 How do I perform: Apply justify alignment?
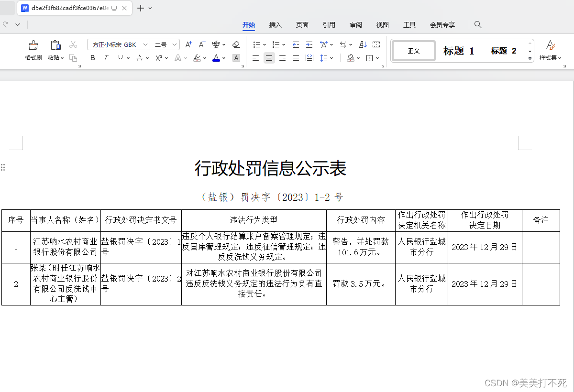296,58
